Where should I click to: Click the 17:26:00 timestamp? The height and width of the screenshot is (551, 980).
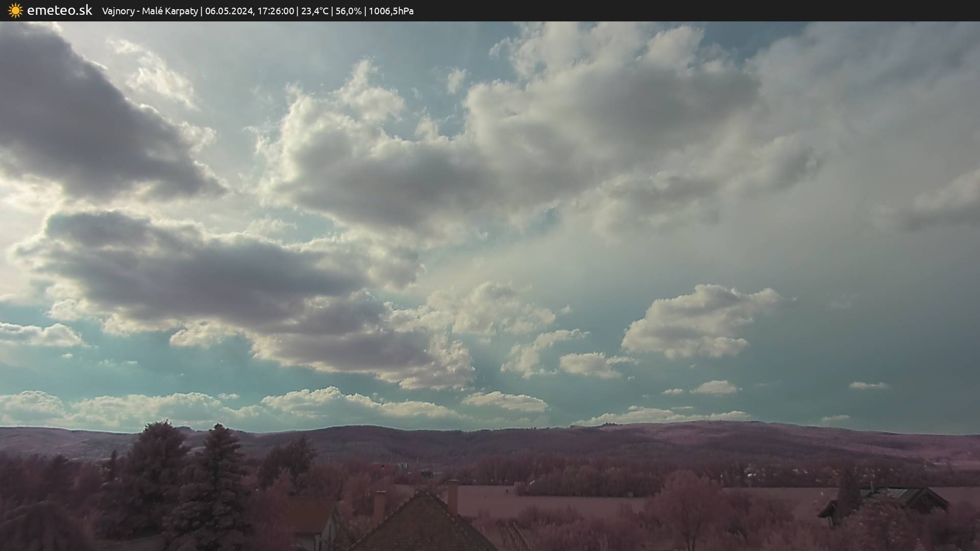click(x=276, y=11)
